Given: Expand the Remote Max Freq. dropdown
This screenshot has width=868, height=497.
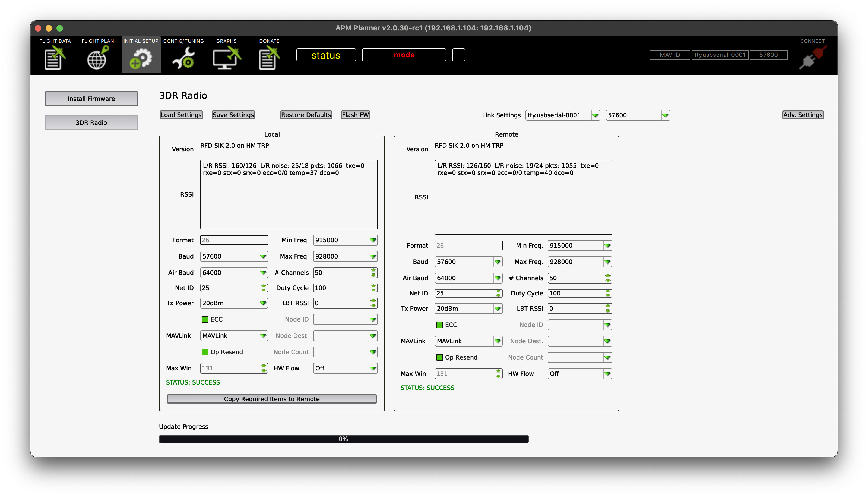Looking at the screenshot, I should pos(580,262).
